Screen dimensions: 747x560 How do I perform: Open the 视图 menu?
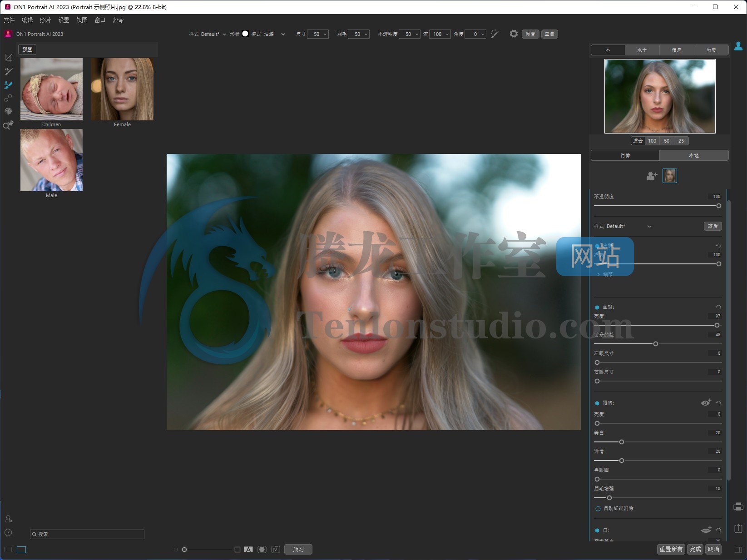coord(82,20)
